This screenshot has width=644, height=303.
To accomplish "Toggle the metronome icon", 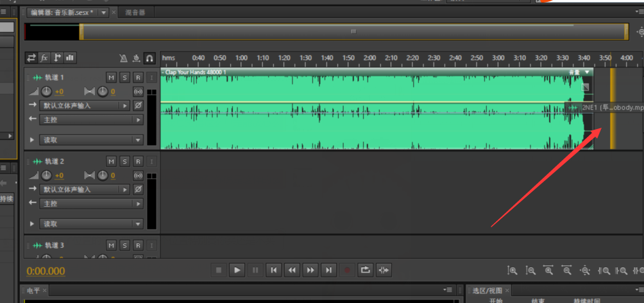I will tap(124, 58).
